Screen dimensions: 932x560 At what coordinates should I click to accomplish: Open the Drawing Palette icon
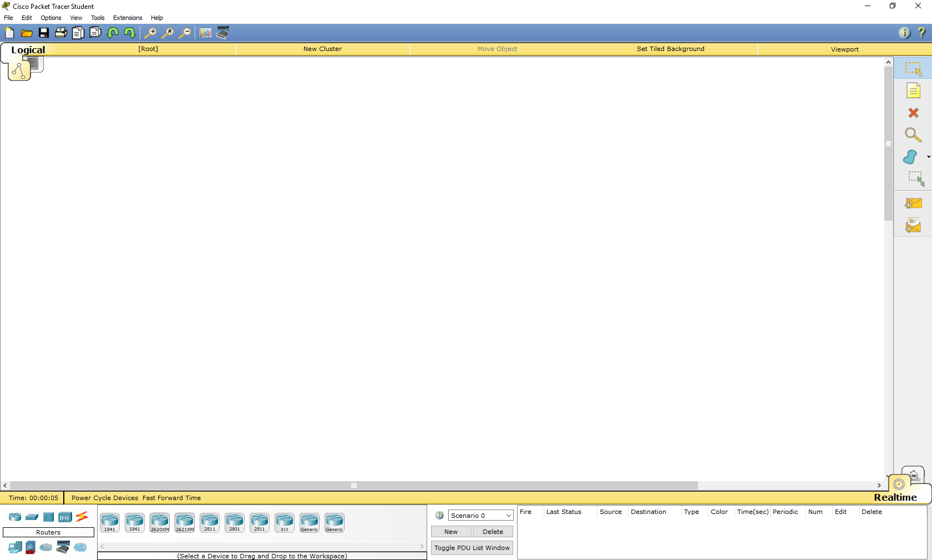pyautogui.click(x=205, y=33)
